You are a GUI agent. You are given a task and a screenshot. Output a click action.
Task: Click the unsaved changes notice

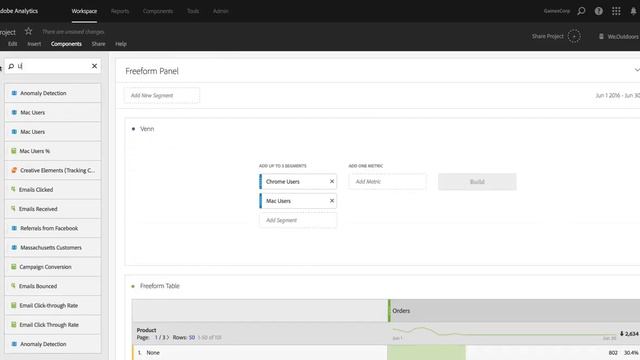point(73,31)
